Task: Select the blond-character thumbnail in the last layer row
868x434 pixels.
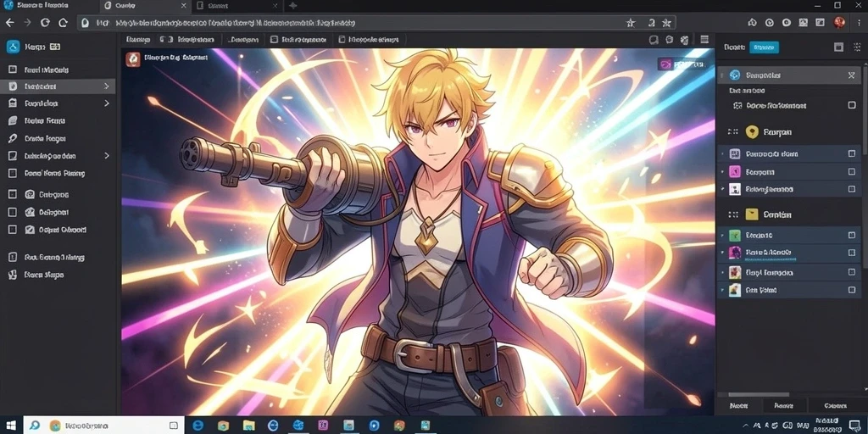Action: pyautogui.click(x=735, y=290)
